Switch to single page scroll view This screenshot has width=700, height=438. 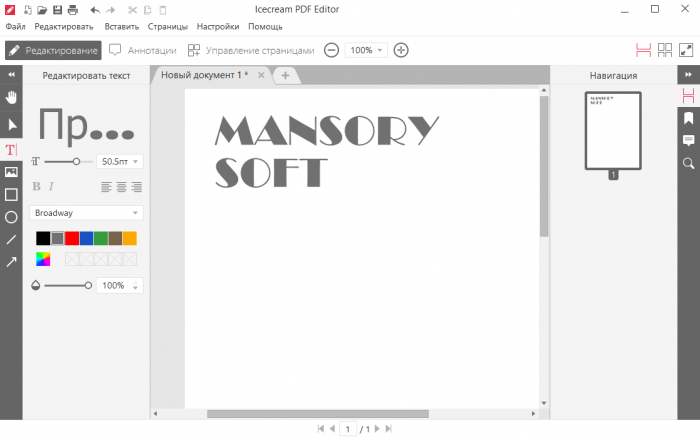click(x=643, y=50)
